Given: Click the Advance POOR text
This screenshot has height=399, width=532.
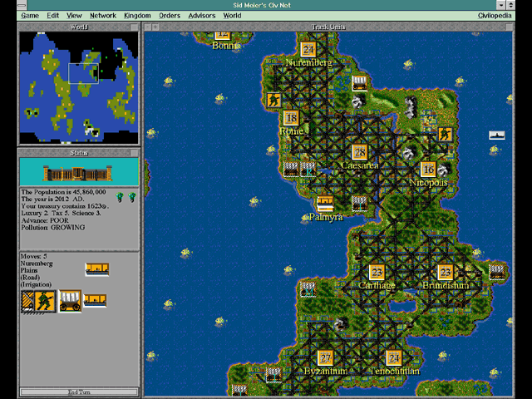Looking at the screenshot, I should pos(45,220).
